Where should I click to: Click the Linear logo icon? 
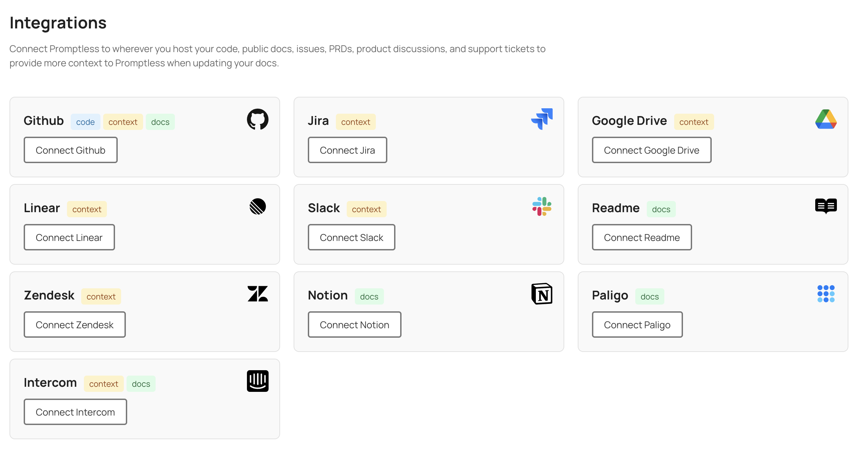(x=257, y=206)
